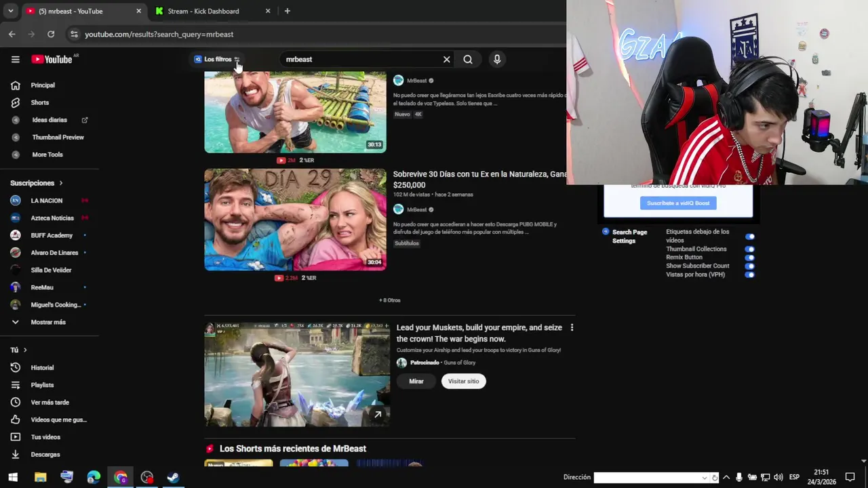
Task: Open Principal in the sidebar
Action: click(43, 85)
